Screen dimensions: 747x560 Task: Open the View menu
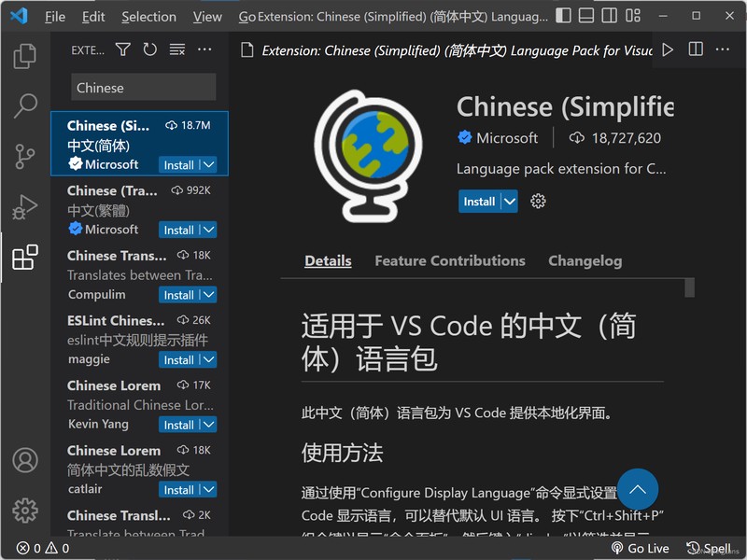click(x=207, y=17)
